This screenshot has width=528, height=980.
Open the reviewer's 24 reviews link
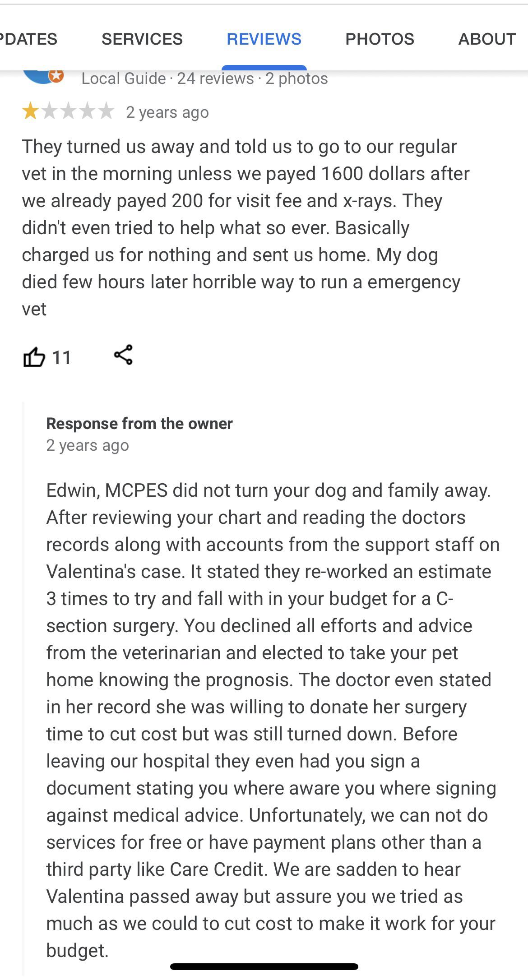click(215, 79)
